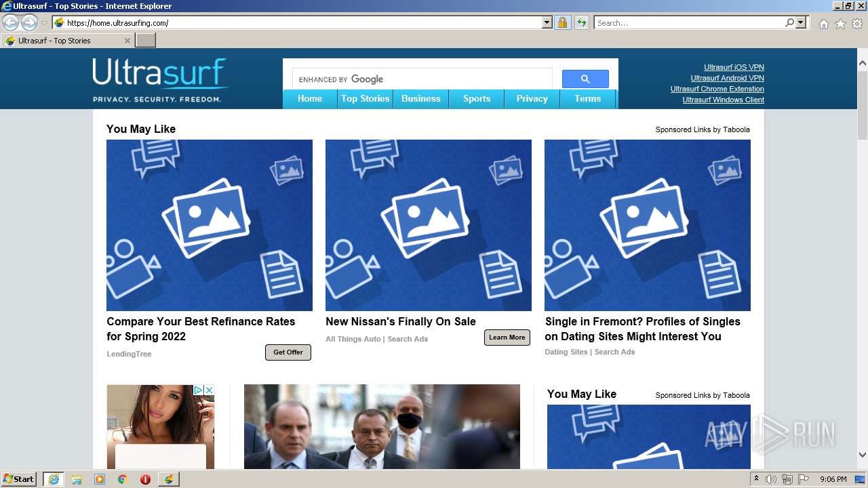Open the Fremont singles ad thumbnail
The width and height of the screenshot is (868, 488).
[648, 225]
